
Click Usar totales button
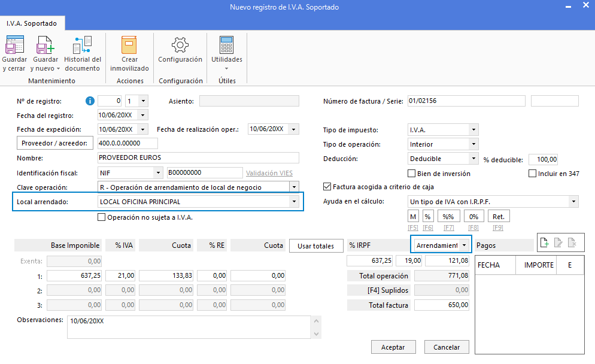click(316, 246)
